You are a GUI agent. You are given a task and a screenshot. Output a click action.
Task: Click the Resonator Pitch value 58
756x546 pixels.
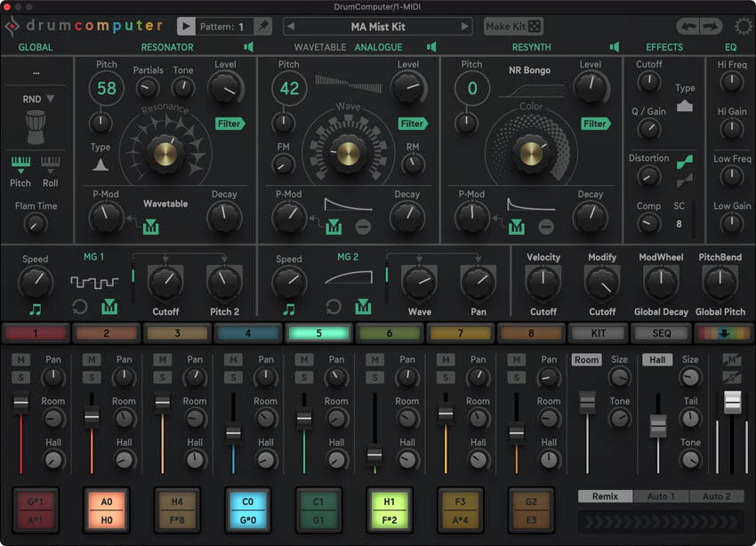(107, 88)
